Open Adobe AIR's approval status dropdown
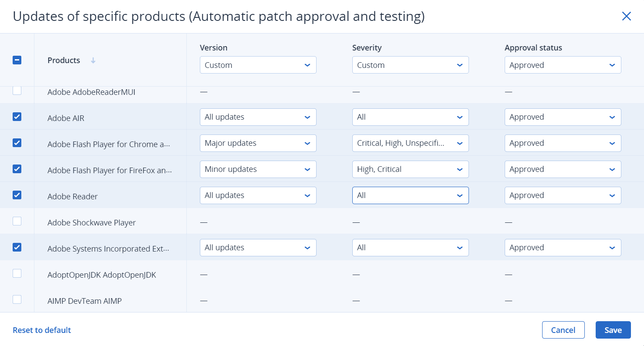The height and width of the screenshot is (346, 644). point(563,117)
